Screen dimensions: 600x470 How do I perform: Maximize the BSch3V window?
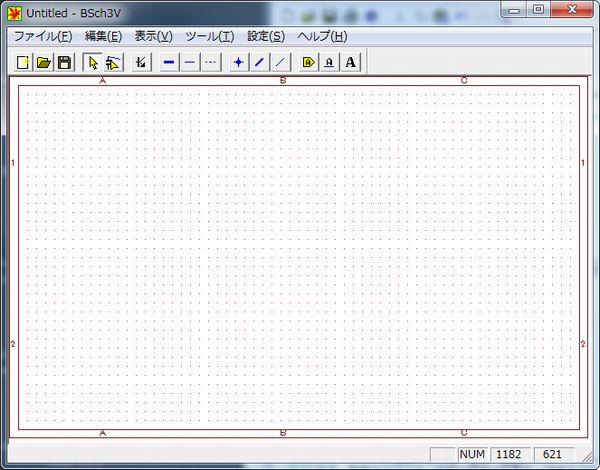538,10
